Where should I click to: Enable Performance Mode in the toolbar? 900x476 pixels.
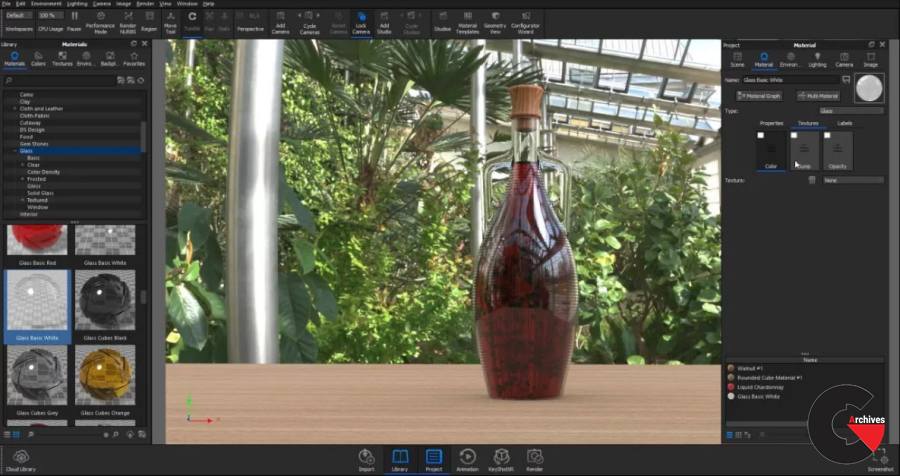click(x=100, y=22)
